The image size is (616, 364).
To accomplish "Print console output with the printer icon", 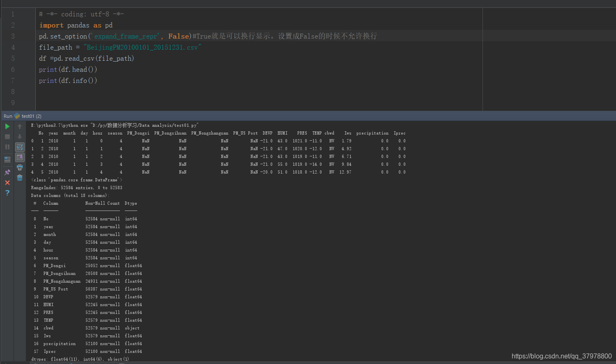I will [x=20, y=167].
